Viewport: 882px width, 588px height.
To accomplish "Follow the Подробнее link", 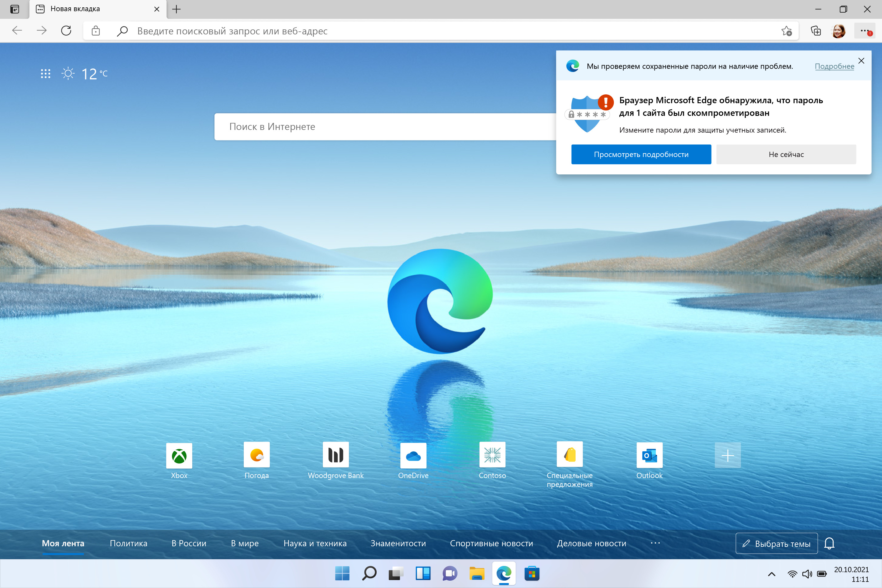I will tap(834, 66).
